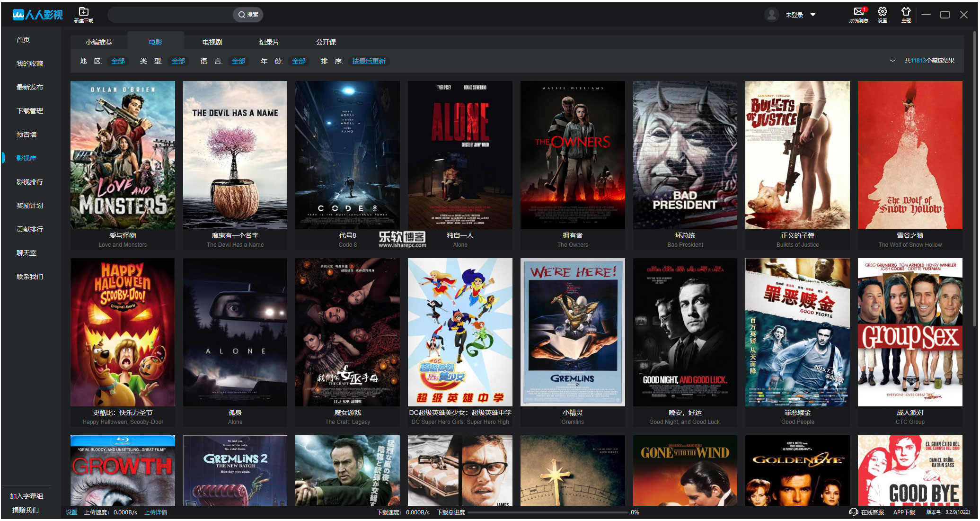Select 影视库 in the sidebar
Screen dimensions: 980x521
tap(26, 158)
